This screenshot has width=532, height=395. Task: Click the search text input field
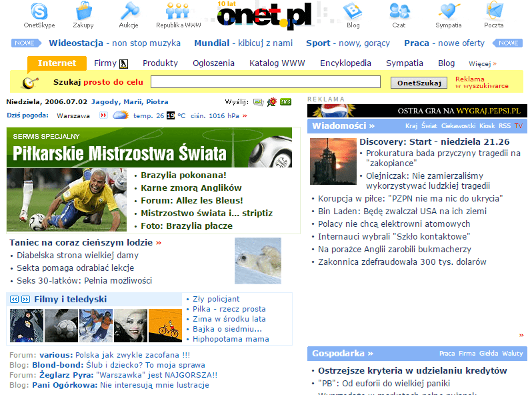(x=265, y=82)
